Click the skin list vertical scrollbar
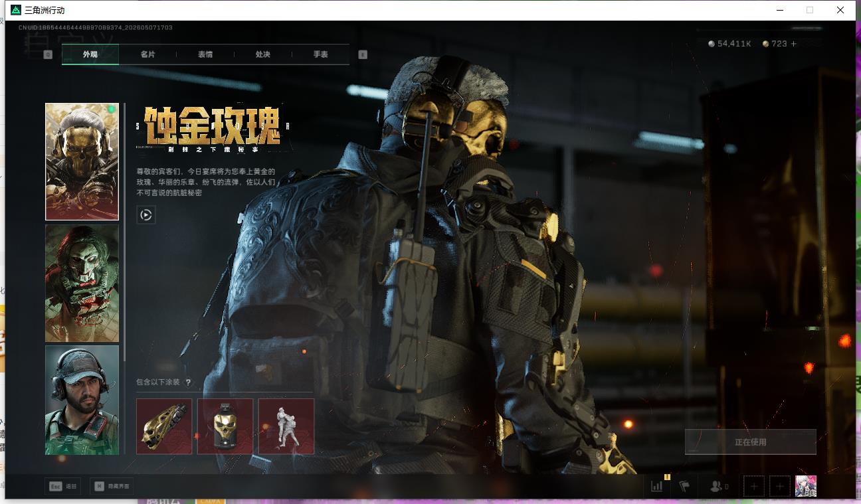 [124, 232]
